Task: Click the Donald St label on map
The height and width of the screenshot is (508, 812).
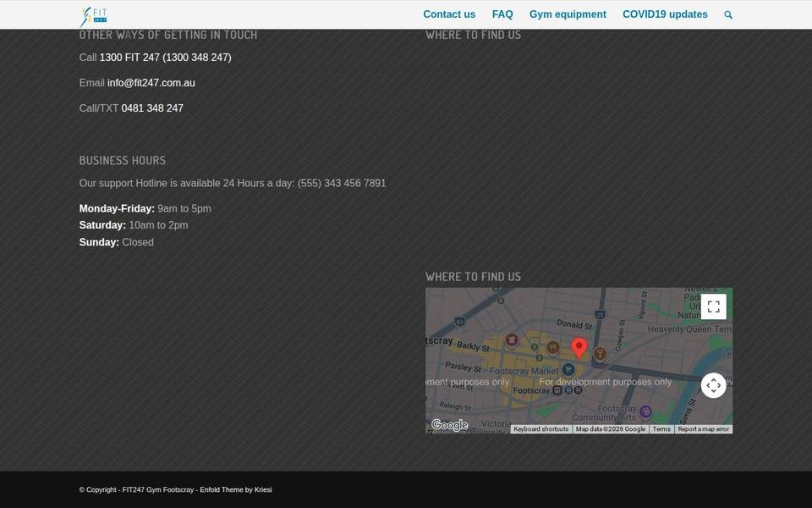Action: coord(574,325)
